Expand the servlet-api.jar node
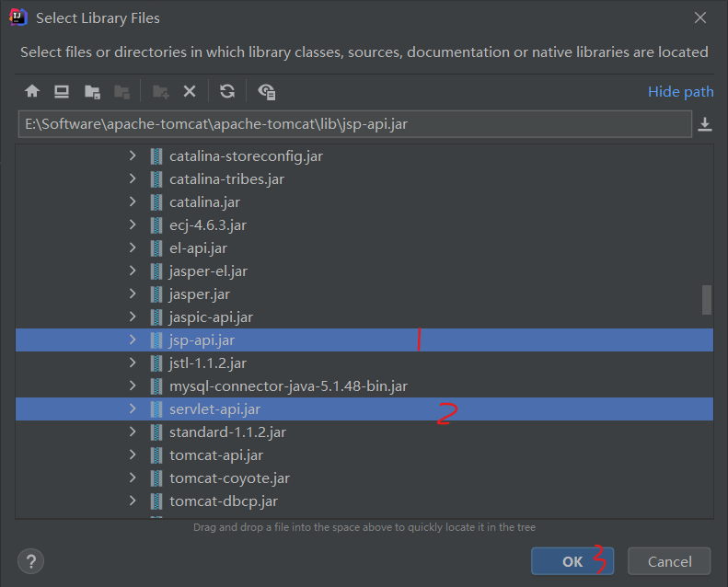728x587 pixels. 133,409
